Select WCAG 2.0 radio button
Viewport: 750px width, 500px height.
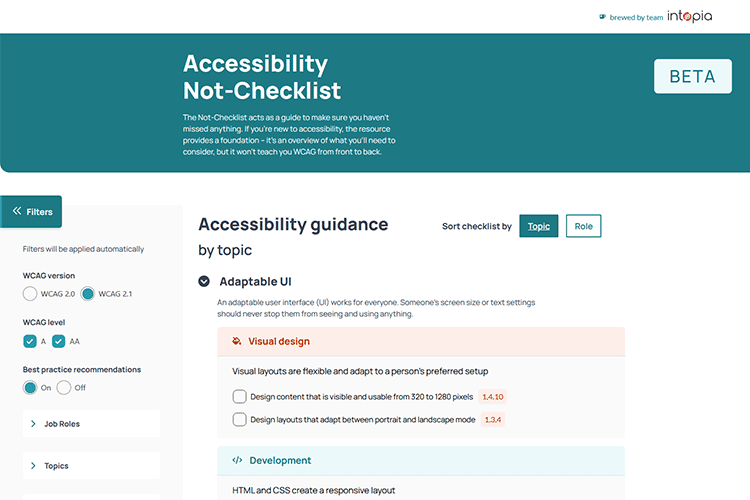click(x=30, y=294)
